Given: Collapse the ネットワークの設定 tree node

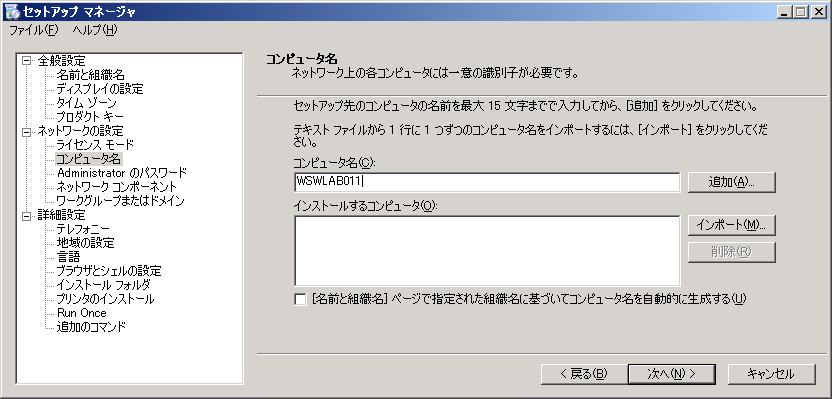Looking at the screenshot, I should click(26, 131).
